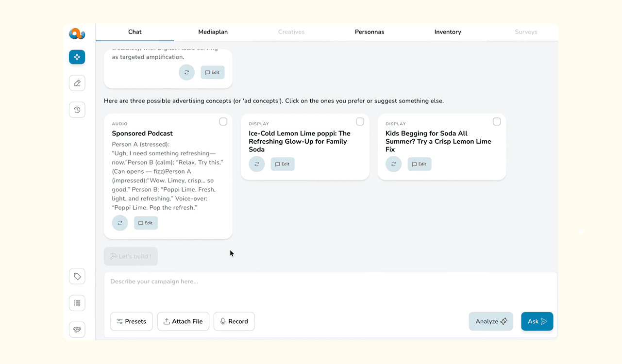Open the Mediaplan tab
Image resolution: width=622 pixels, height=364 pixels.
(x=213, y=32)
